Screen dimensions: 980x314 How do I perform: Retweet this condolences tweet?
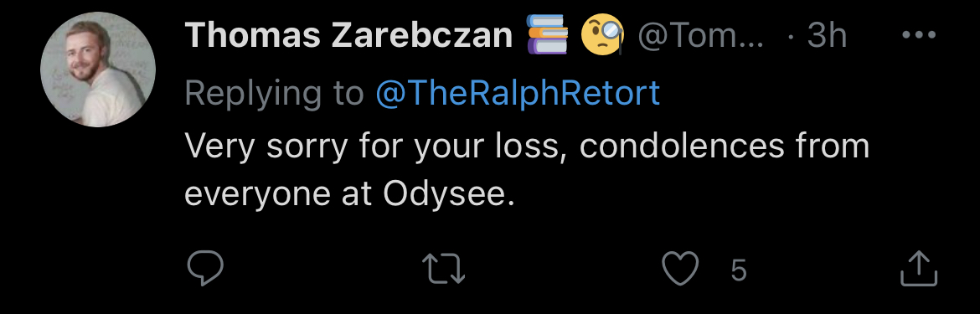pyautogui.click(x=444, y=270)
